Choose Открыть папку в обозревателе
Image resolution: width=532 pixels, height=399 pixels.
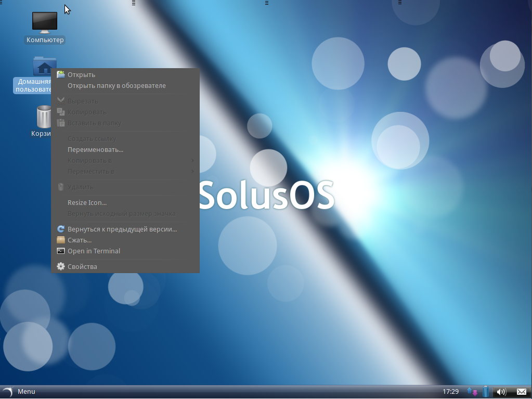click(125, 85)
